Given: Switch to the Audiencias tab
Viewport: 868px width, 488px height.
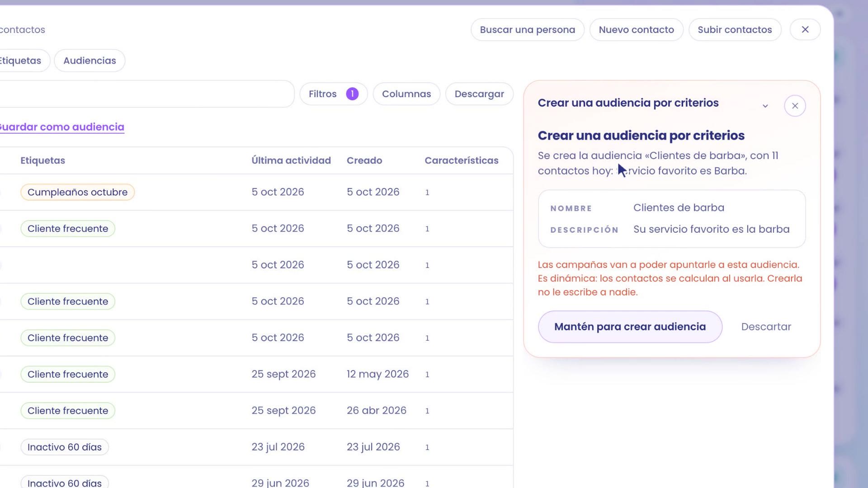Looking at the screenshot, I should [90, 61].
